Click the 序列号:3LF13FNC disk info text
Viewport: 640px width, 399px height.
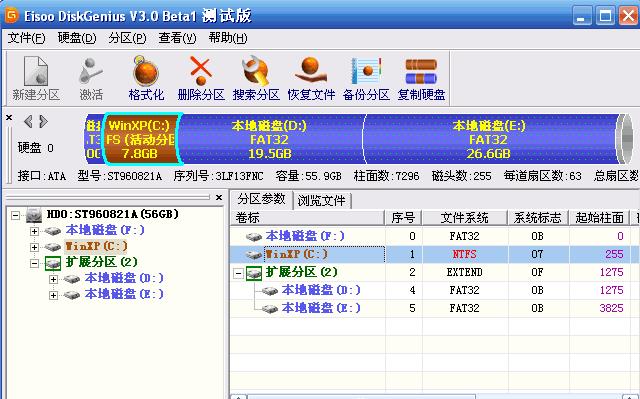(x=218, y=176)
